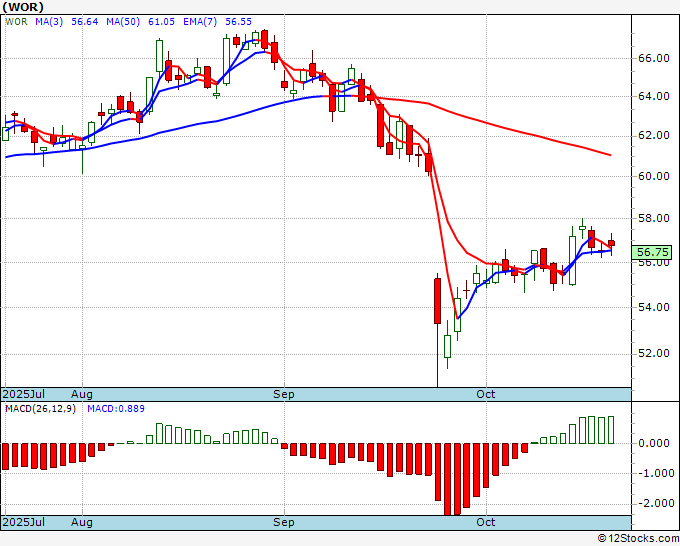680x546 pixels.
Task: Select the MACD:0.889 value text
Action: [x=116, y=409]
